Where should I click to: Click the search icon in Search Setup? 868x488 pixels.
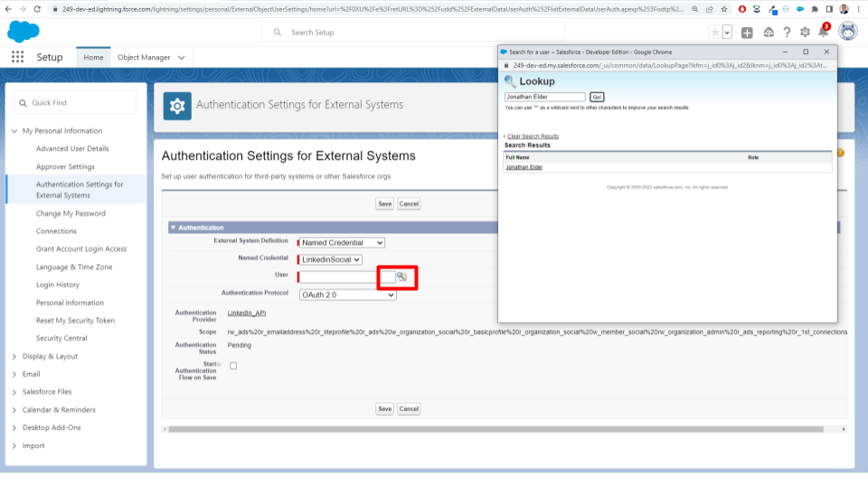278,33
